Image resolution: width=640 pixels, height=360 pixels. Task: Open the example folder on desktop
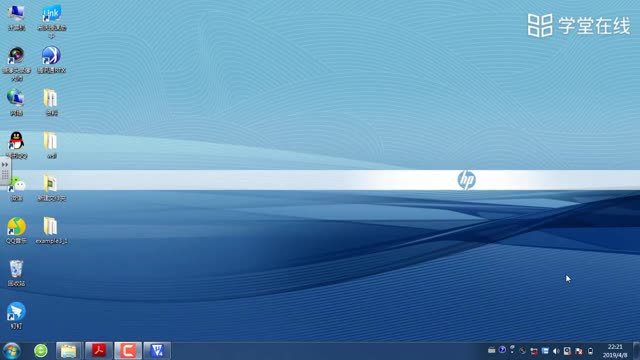51,231
